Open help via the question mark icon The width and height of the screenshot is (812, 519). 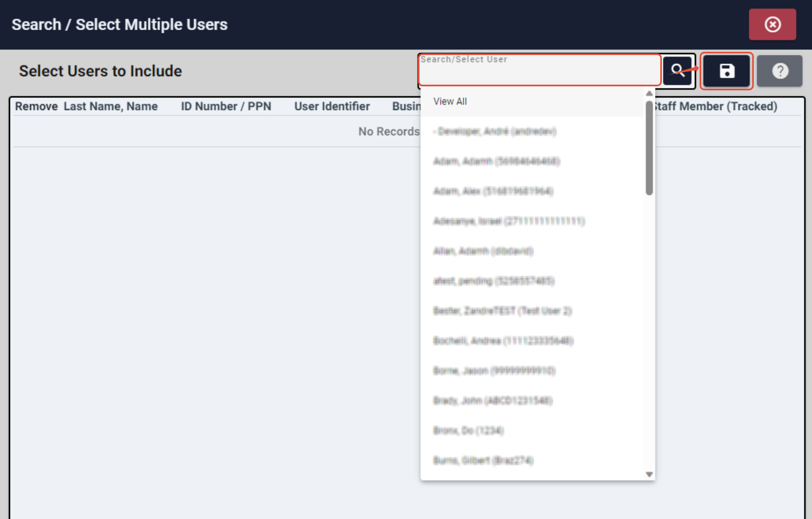point(779,71)
